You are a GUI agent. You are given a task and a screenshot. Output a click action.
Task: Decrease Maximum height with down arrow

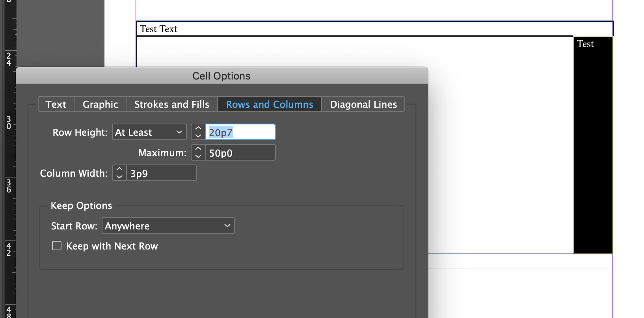pos(198,156)
